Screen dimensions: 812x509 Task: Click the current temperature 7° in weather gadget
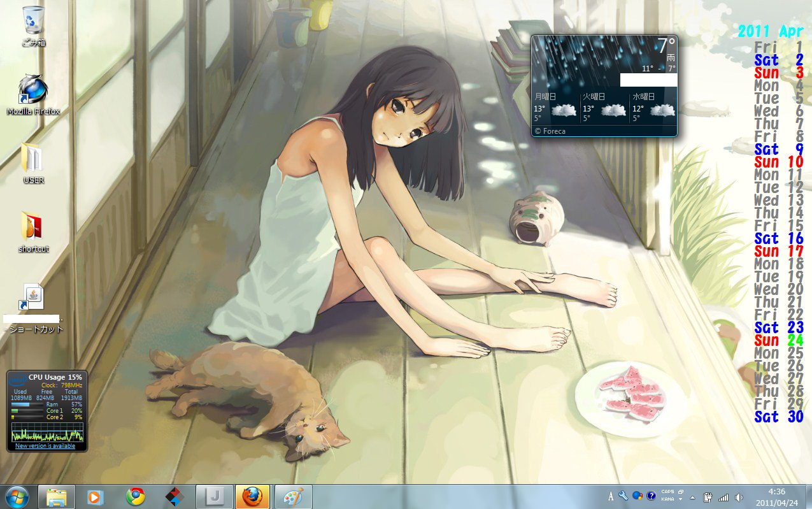pos(666,46)
